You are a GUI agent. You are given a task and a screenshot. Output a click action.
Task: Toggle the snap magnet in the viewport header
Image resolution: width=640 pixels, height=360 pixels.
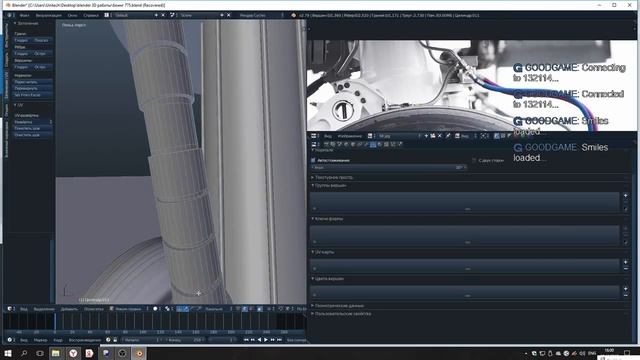click(x=281, y=309)
